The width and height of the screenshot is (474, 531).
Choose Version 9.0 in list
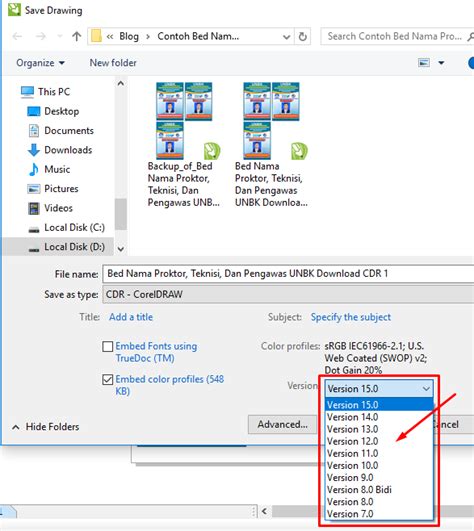[379, 478]
